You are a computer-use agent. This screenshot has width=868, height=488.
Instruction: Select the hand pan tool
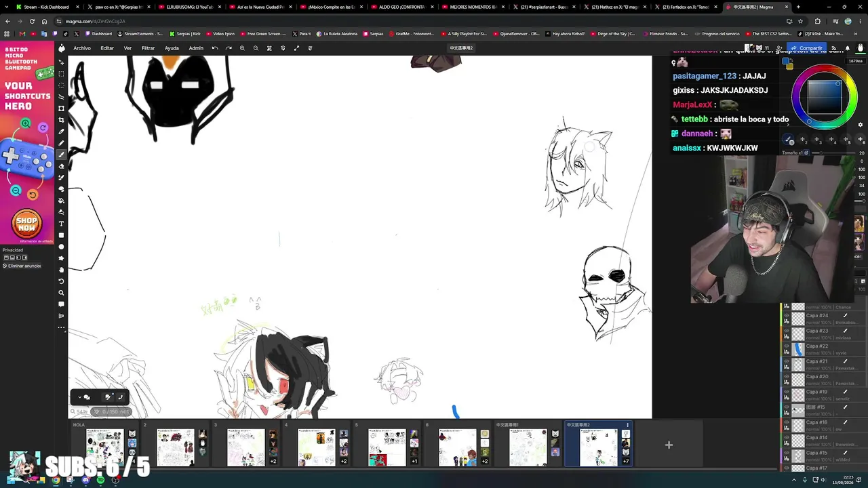tap(61, 270)
